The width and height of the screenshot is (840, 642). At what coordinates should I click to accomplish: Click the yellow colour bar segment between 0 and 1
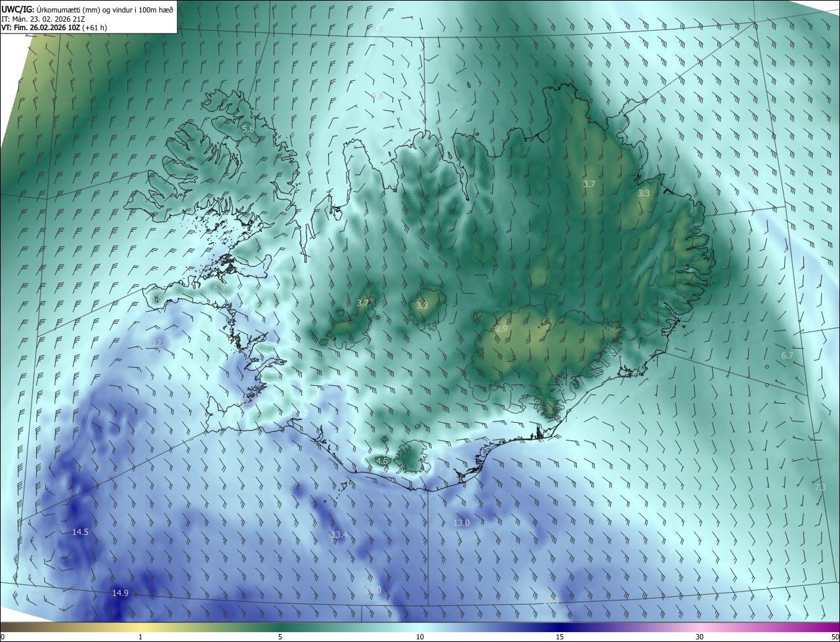(70, 627)
